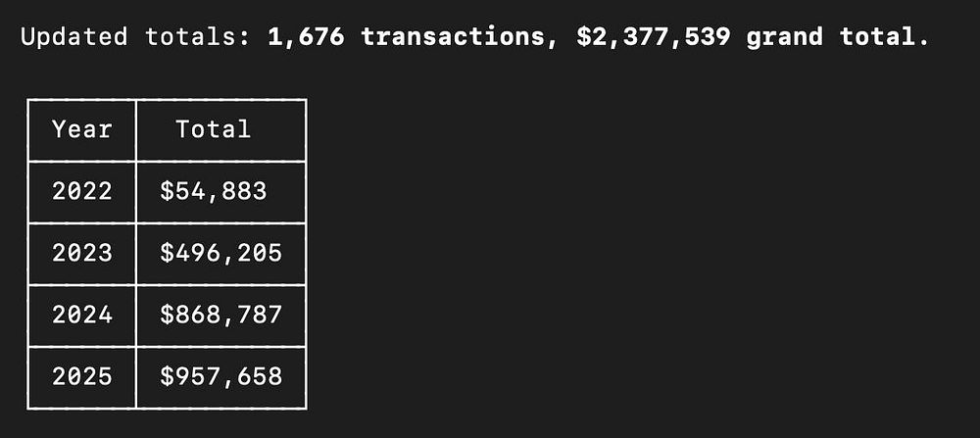980x438 pixels.
Task: Click the word totals: in the summary
Action: [198, 37]
